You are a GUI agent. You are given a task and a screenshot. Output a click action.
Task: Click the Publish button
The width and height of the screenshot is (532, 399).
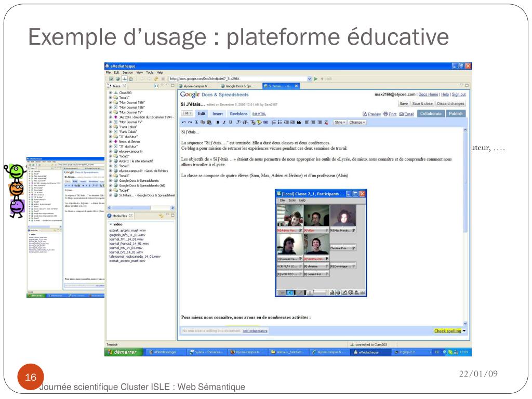pyautogui.click(x=456, y=114)
